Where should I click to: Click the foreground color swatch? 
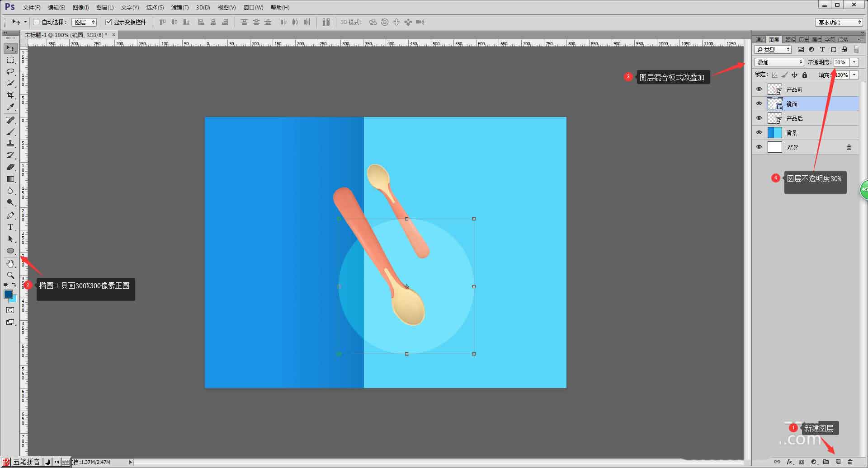[x=8, y=294]
